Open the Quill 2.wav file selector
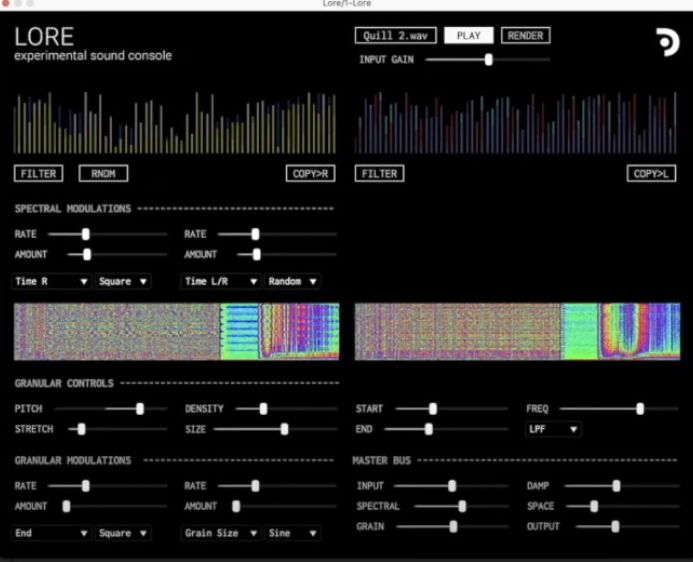This screenshot has height=562, width=693. [395, 36]
